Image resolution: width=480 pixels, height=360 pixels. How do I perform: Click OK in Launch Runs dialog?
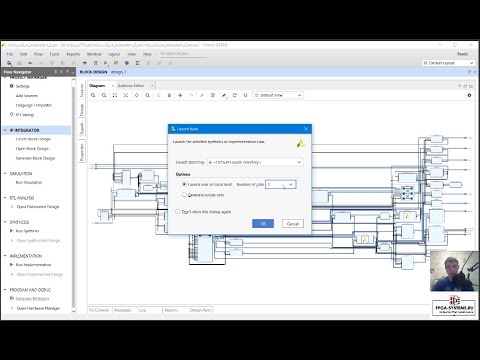click(x=263, y=224)
